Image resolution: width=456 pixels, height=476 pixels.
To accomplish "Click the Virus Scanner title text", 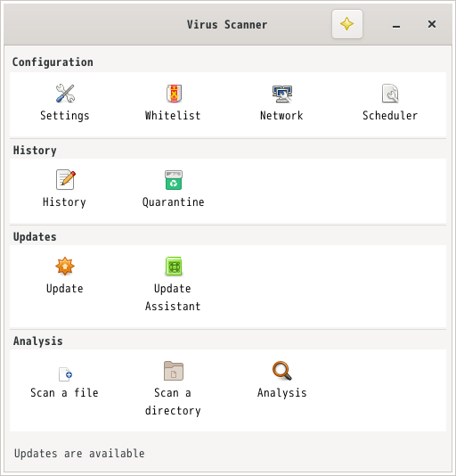I will [x=227, y=24].
